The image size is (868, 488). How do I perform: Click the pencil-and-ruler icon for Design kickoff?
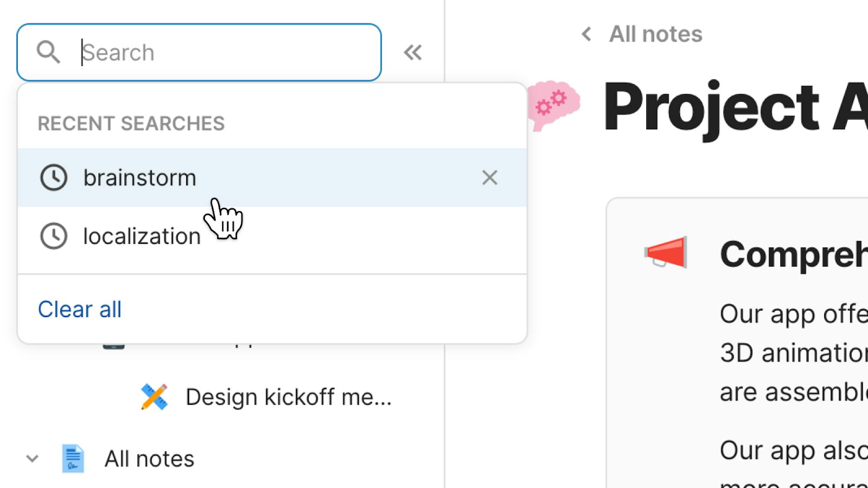pos(154,397)
